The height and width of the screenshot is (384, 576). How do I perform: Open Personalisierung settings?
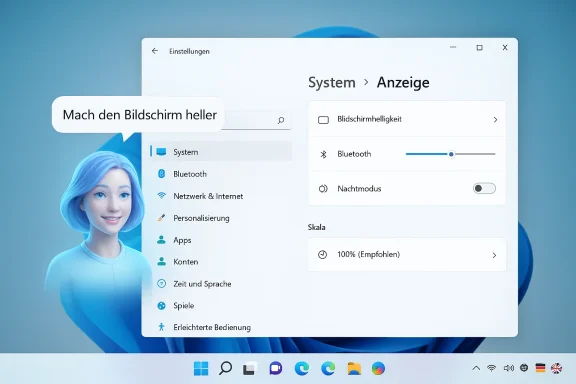(x=221, y=218)
